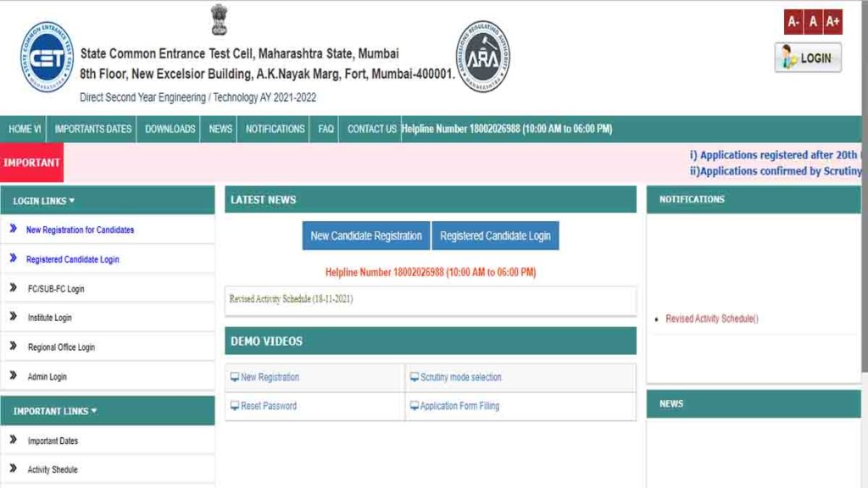Viewport: 868px width, 488px height.
Task: Click the LOGIN button at top right
Action: (808, 58)
